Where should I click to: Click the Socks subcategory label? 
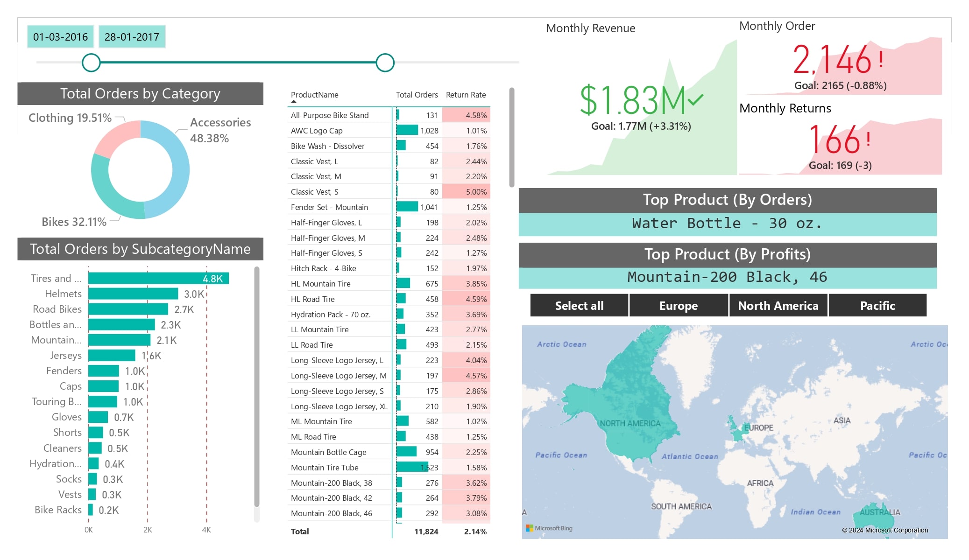tap(69, 479)
